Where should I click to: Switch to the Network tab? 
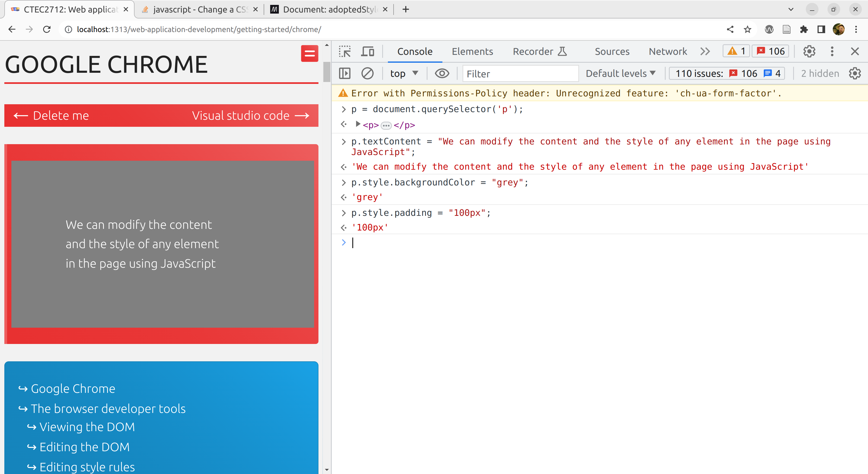tap(668, 52)
